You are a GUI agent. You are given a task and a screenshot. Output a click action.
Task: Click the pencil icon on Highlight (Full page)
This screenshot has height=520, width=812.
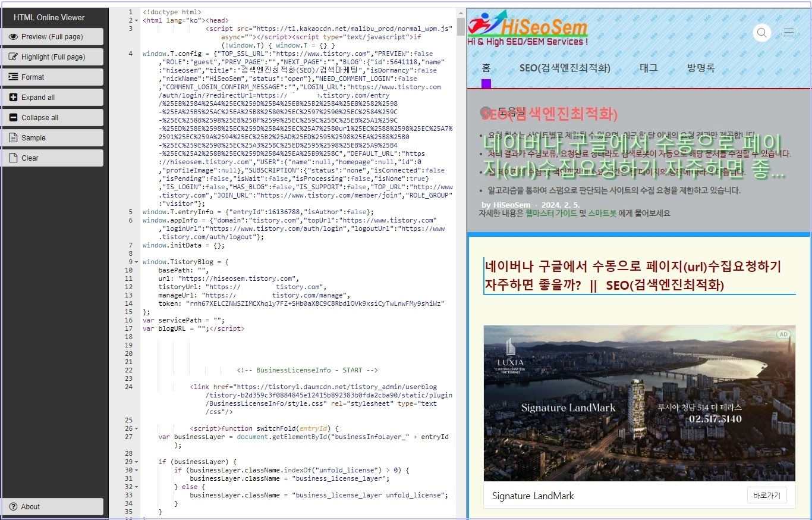(x=14, y=57)
